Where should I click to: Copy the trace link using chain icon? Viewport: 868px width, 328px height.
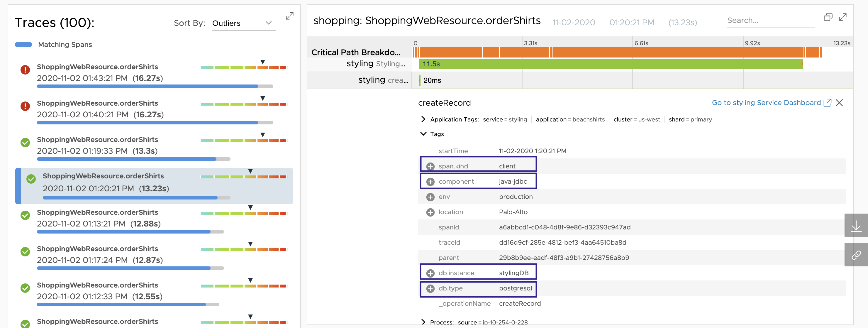click(x=856, y=255)
